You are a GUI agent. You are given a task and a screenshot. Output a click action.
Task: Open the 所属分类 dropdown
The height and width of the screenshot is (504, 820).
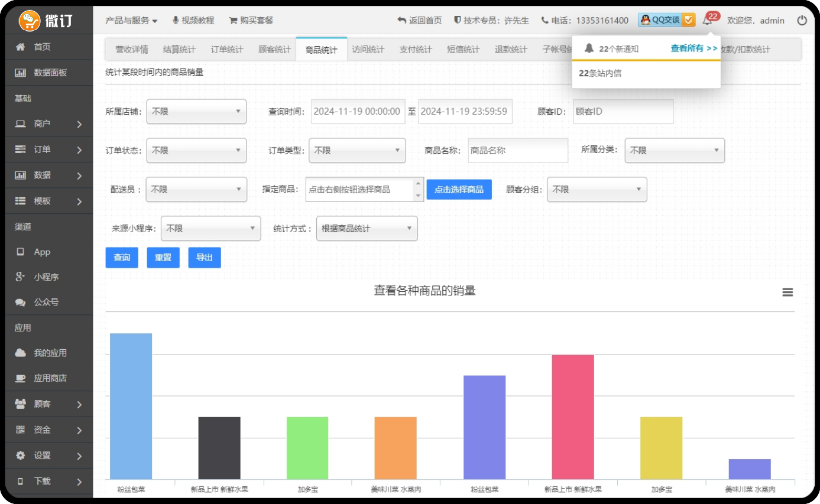pyautogui.click(x=675, y=151)
